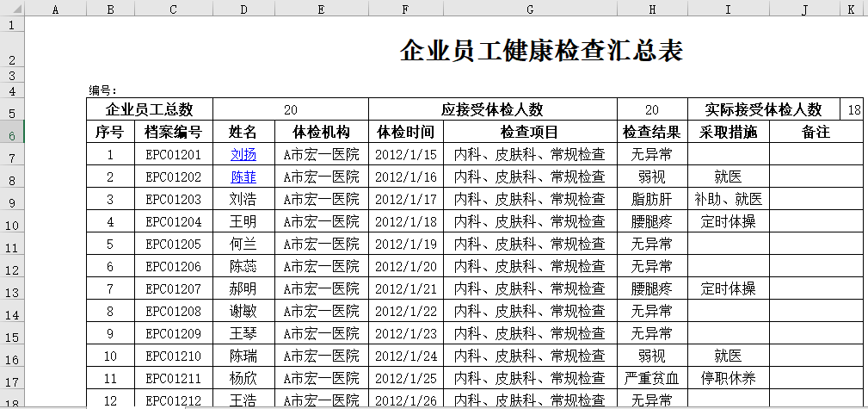Select the 严重贫血 result cell

pyautogui.click(x=651, y=377)
